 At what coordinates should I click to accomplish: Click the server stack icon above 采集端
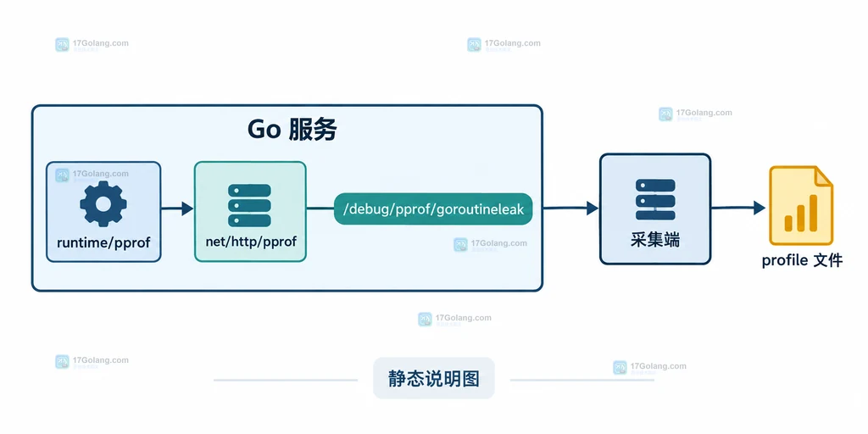click(x=655, y=199)
